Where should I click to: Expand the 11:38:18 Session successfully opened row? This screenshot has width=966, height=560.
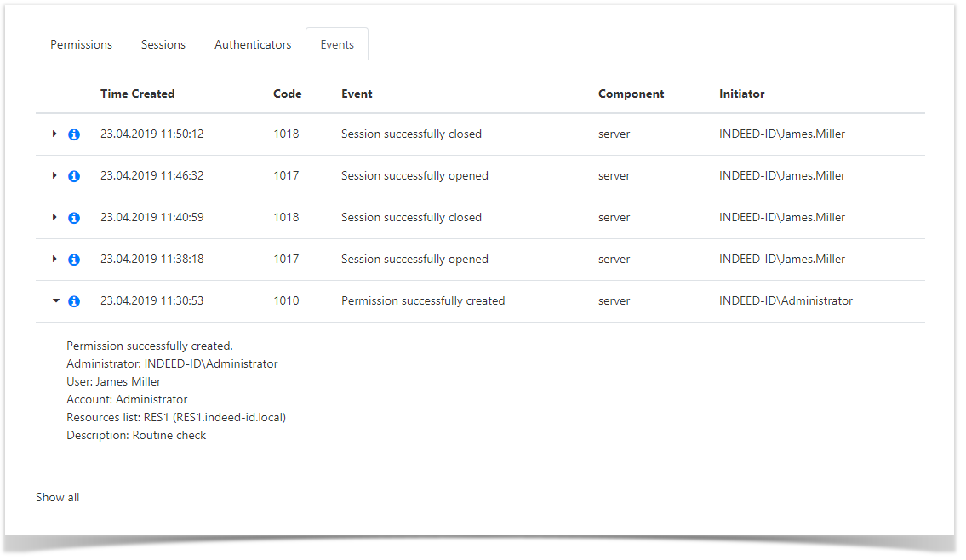click(54, 259)
